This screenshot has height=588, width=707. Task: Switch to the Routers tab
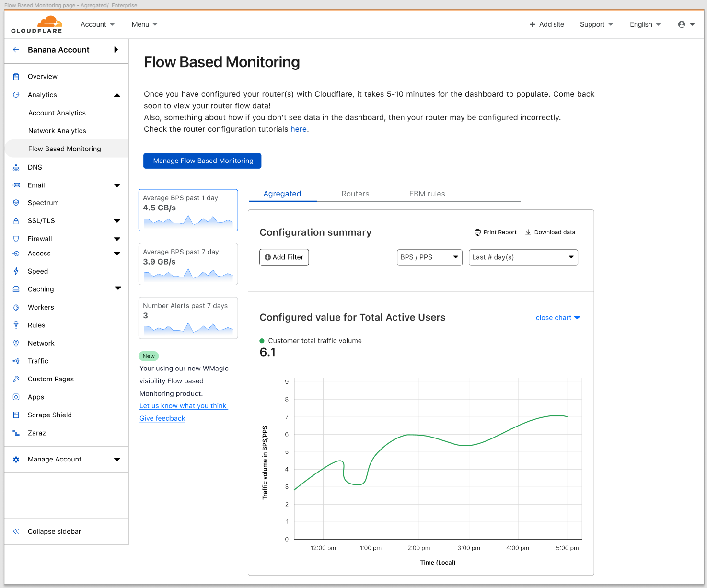point(355,194)
